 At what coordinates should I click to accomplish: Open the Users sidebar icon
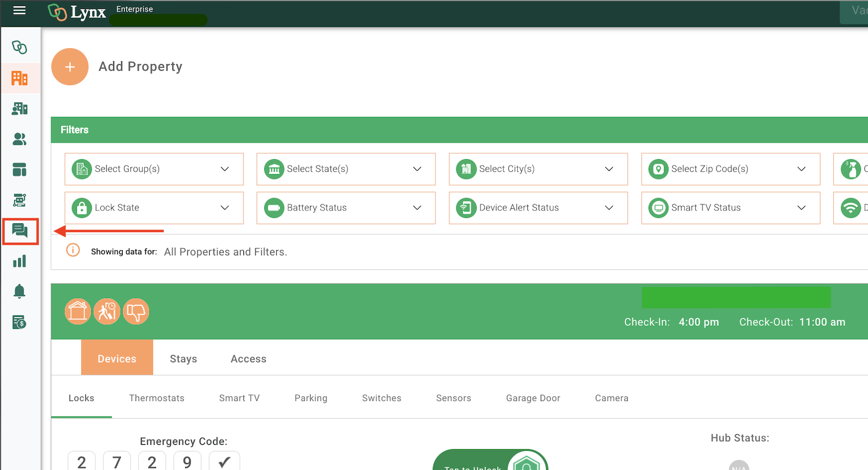click(x=20, y=139)
